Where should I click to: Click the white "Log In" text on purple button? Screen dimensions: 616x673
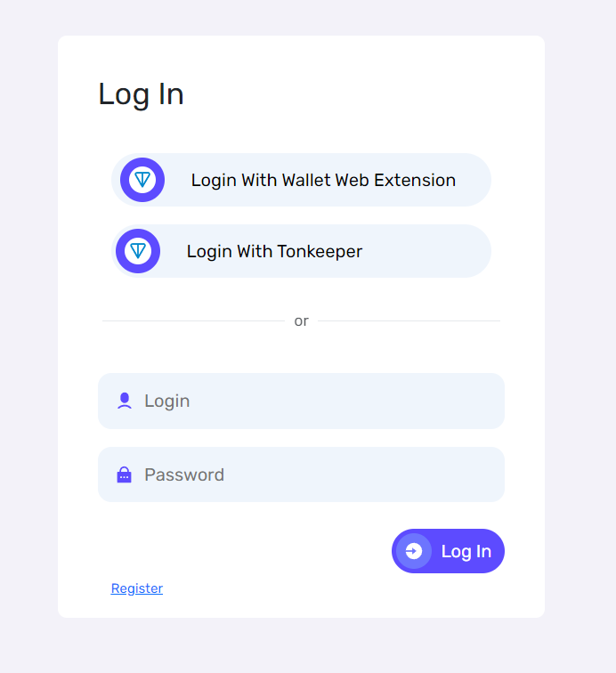[466, 552]
